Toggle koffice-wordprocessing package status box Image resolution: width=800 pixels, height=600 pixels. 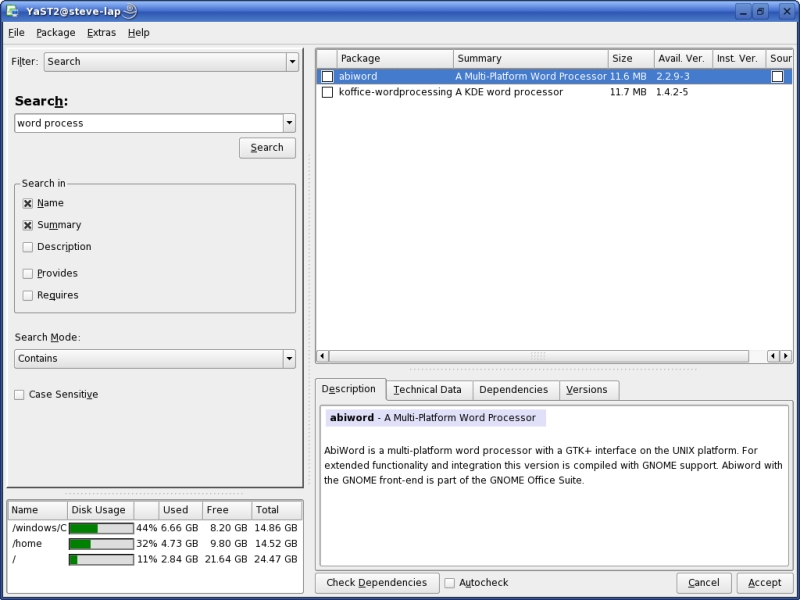[327, 92]
